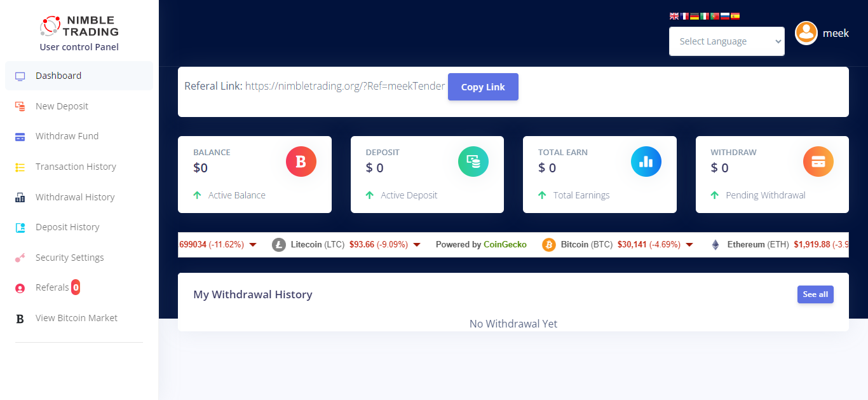Click See all in Withdrawal History

(815, 294)
